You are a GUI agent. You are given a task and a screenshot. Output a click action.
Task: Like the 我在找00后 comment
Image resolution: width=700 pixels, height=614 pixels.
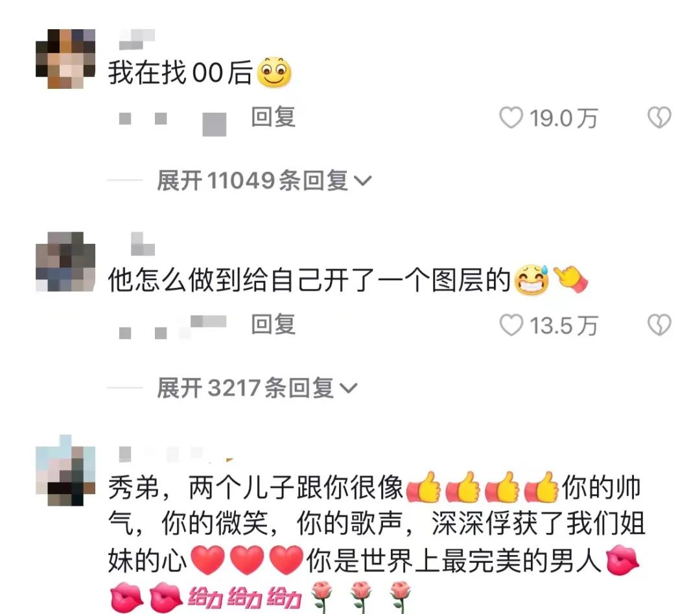tap(510, 118)
